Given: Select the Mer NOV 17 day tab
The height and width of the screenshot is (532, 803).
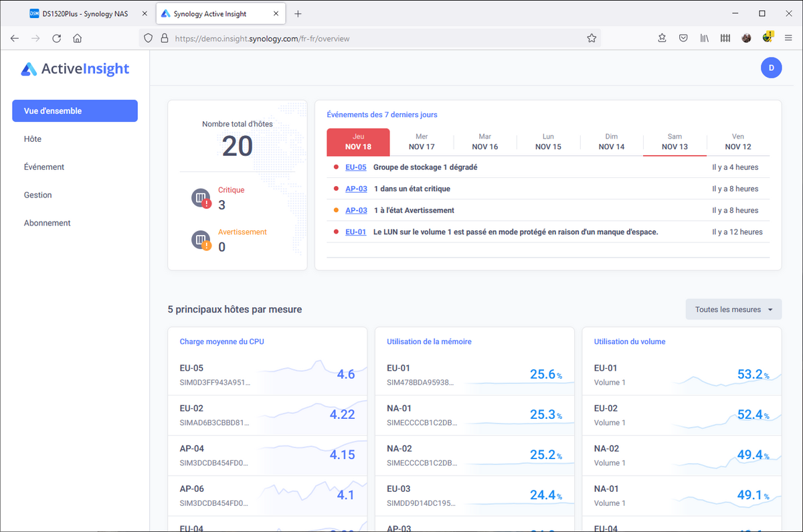Looking at the screenshot, I should pyautogui.click(x=422, y=142).
